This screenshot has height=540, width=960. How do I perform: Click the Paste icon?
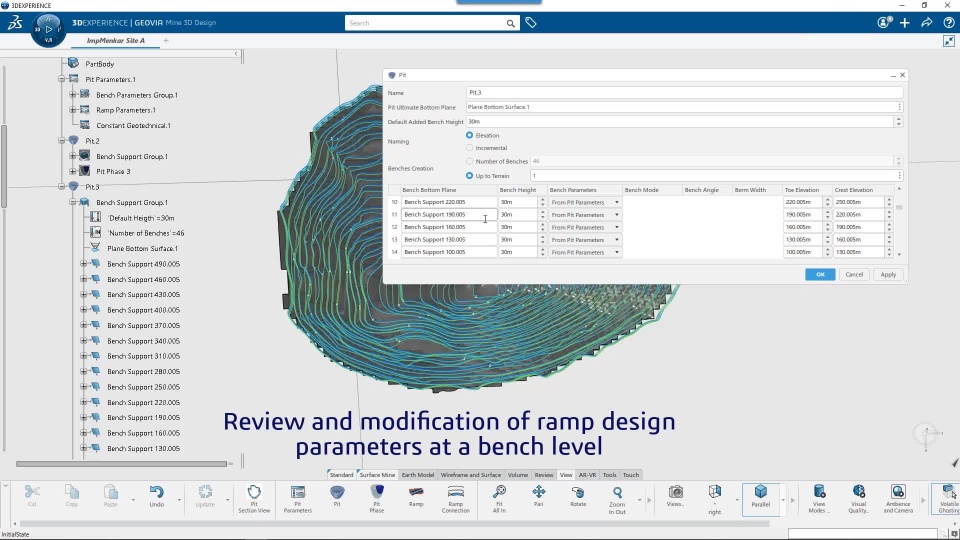pyautogui.click(x=110, y=496)
